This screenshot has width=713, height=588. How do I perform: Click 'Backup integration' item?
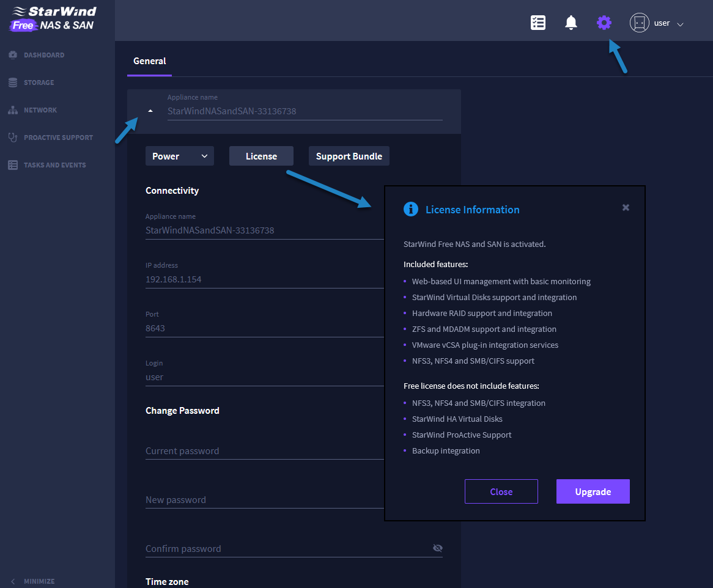pos(446,450)
